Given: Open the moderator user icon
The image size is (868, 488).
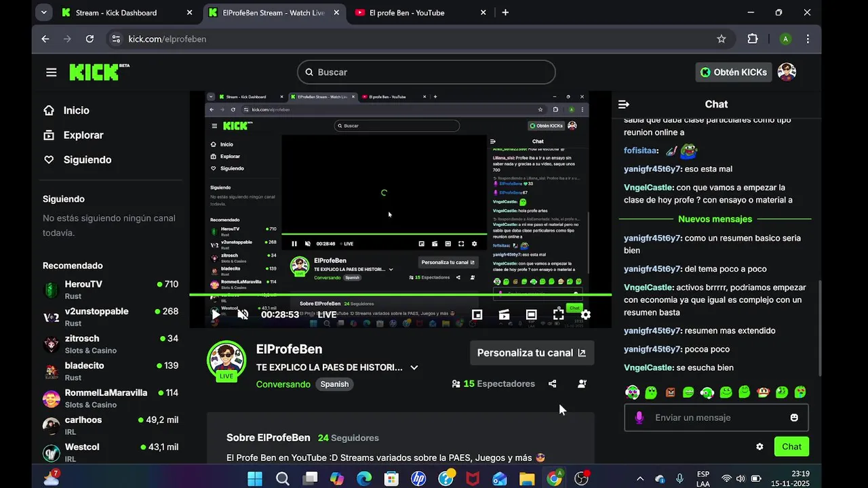Looking at the screenshot, I should click(x=582, y=384).
